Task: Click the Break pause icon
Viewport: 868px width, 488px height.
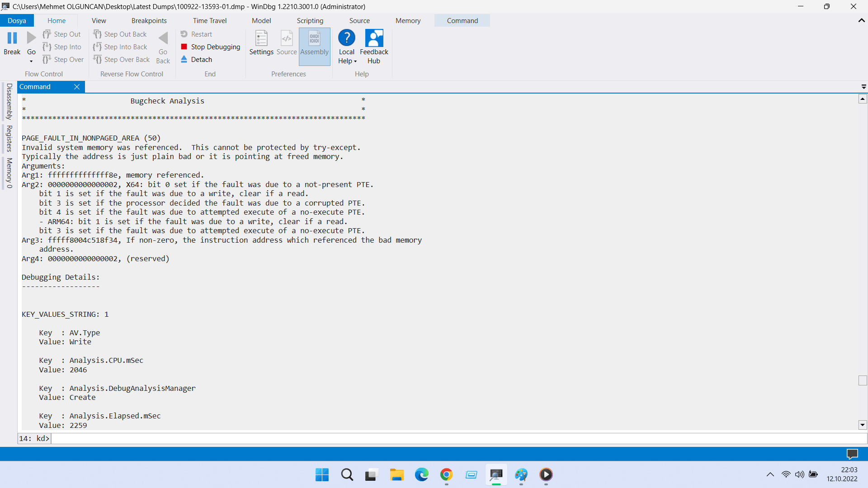Action: [12, 38]
